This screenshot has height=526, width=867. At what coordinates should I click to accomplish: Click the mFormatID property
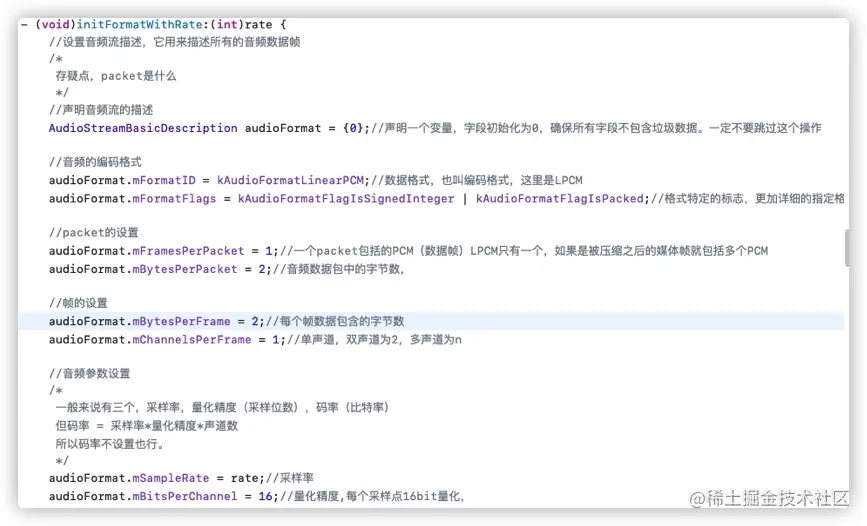tap(164, 180)
